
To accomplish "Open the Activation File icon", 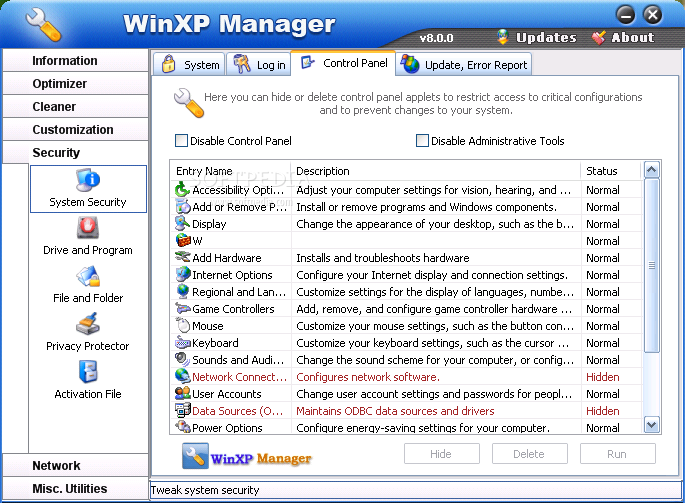I will coord(88,372).
